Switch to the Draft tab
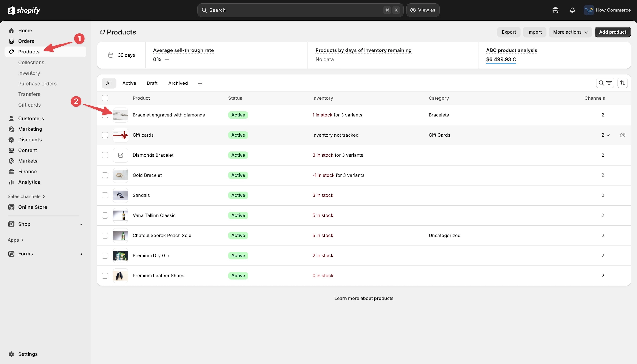Screen dimensions: 637x364 [x=152, y=83]
